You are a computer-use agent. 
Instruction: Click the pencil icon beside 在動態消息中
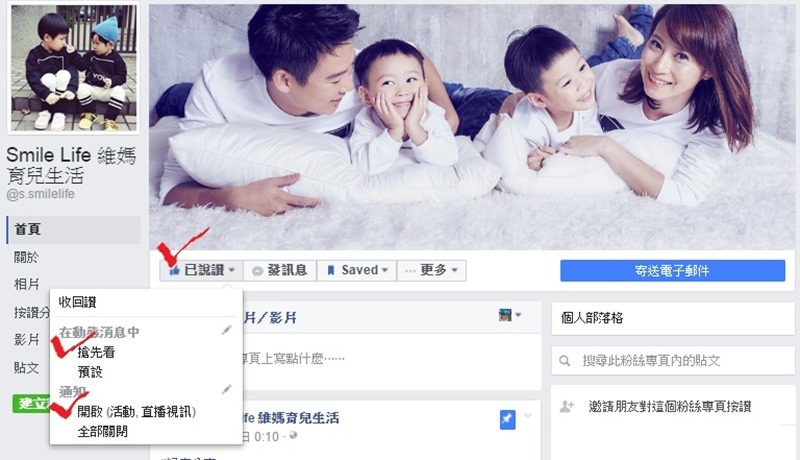(227, 330)
